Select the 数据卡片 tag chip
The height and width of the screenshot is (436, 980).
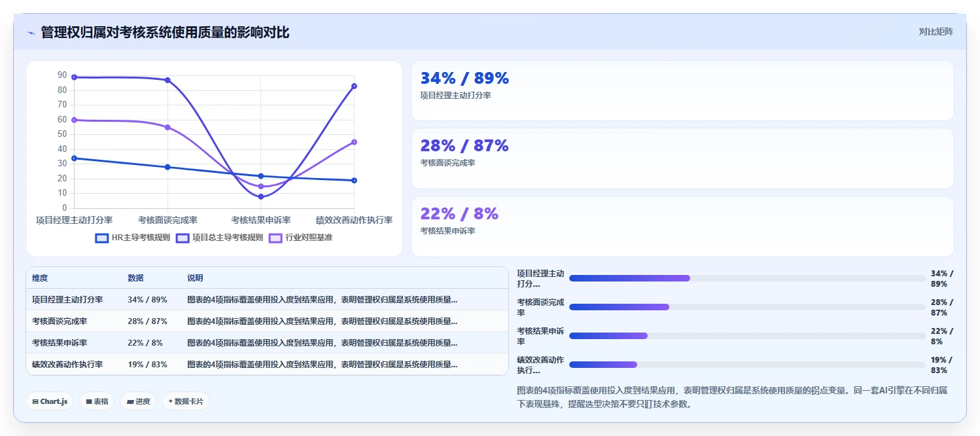[186, 401]
